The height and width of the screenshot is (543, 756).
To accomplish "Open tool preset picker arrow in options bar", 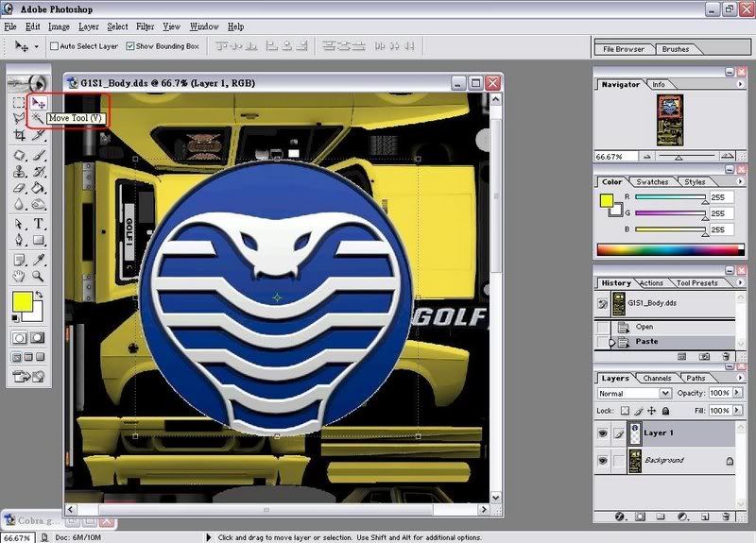I will [x=37, y=46].
